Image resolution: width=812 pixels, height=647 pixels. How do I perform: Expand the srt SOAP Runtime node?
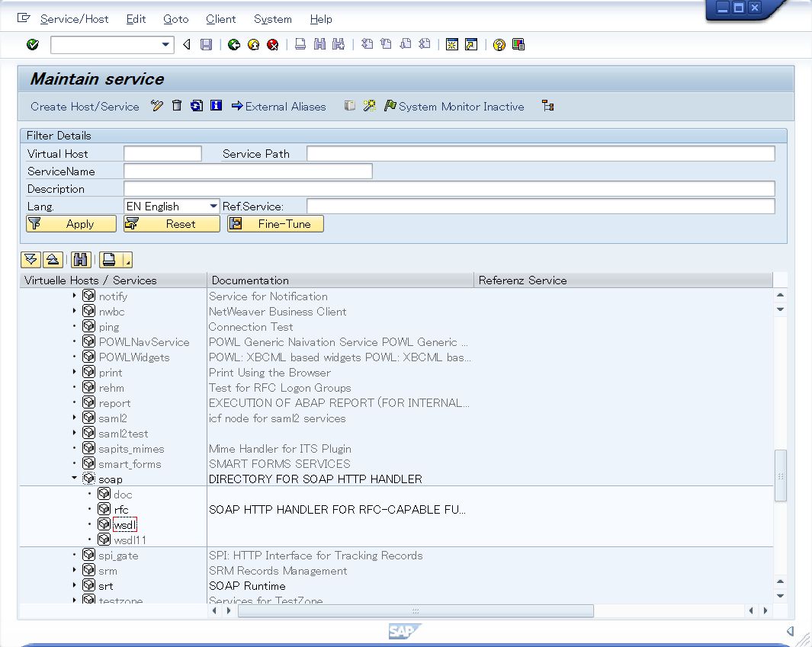(74, 585)
